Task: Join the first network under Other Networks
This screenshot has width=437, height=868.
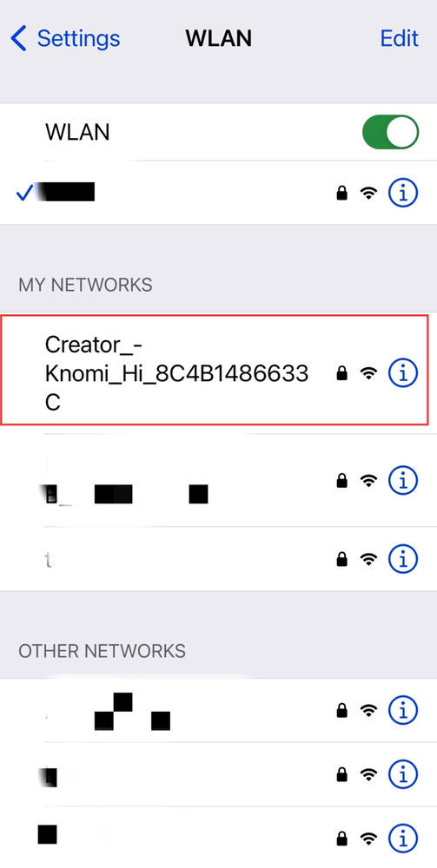Action: pos(218,710)
